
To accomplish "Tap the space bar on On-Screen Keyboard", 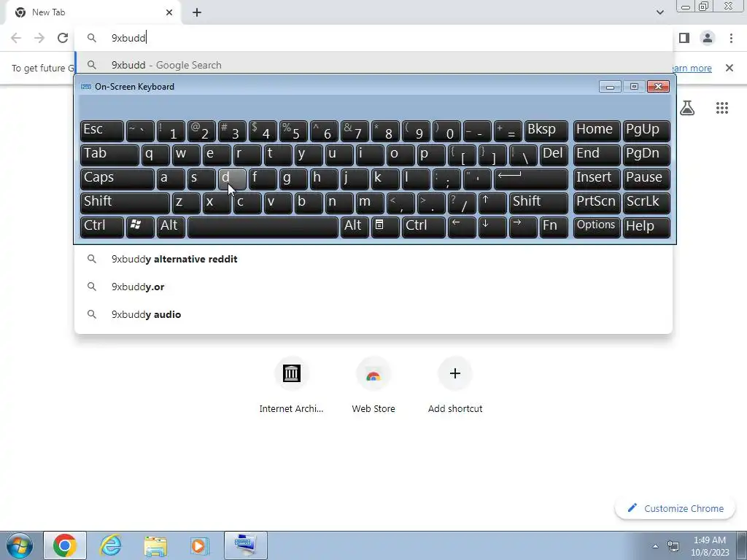I will [x=263, y=227].
